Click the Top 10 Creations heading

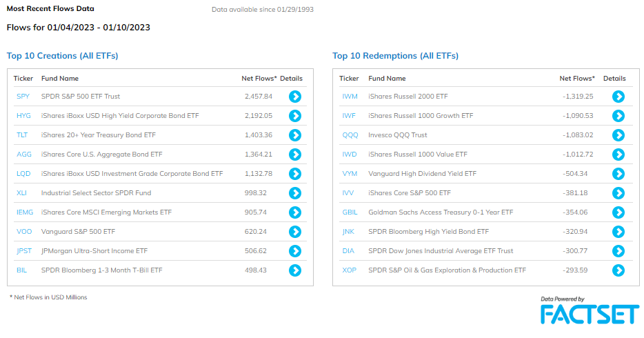click(63, 56)
